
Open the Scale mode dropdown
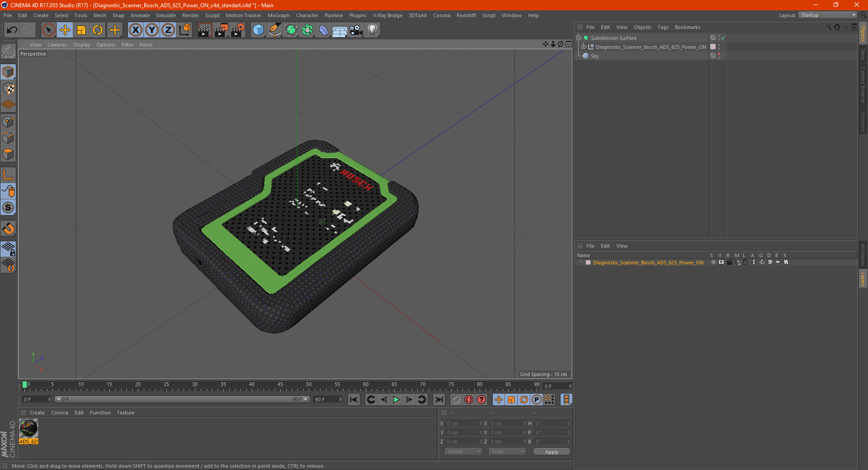point(507,451)
